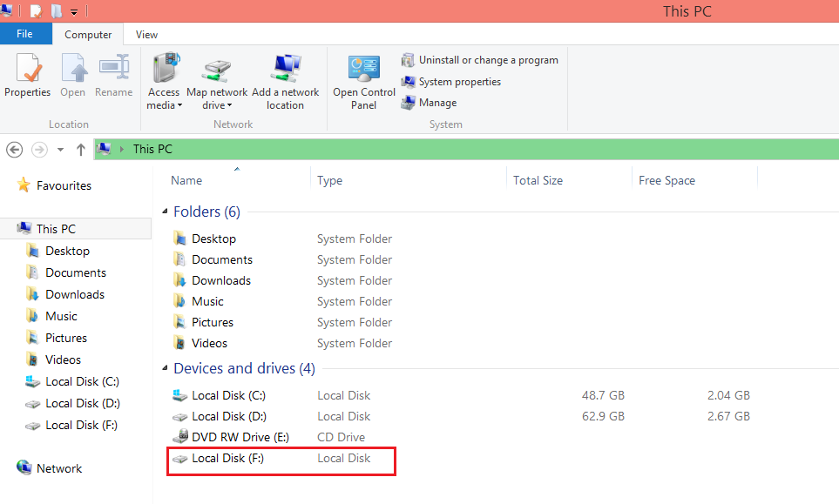Collapse the Folders (6) group
The height and width of the screenshot is (504, 839).
(x=166, y=212)
